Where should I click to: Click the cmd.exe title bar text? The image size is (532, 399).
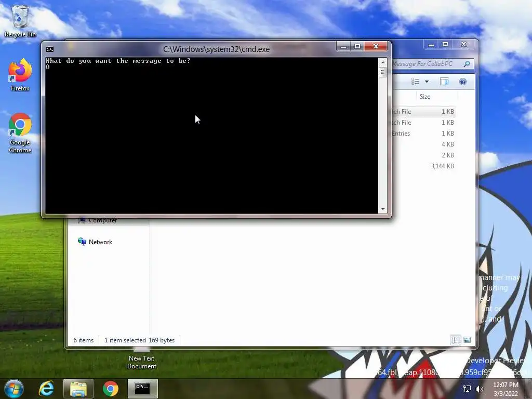coord(217,49)
